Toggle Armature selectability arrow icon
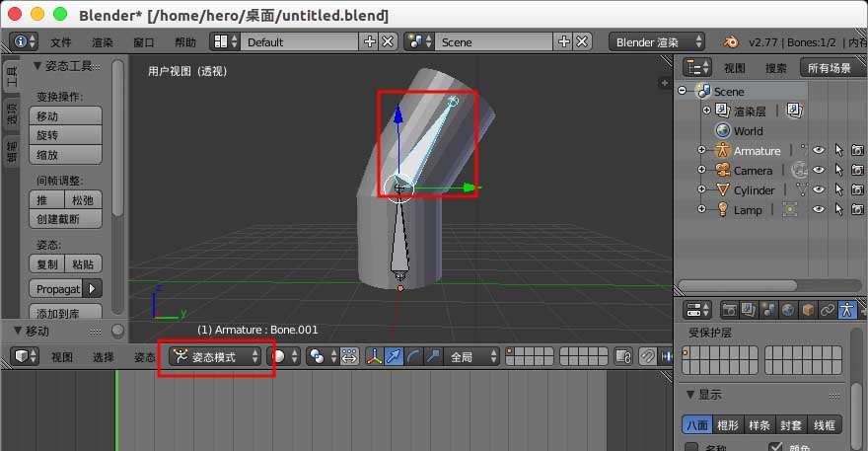Screen dimensions: 868x451 coord(838,150)
